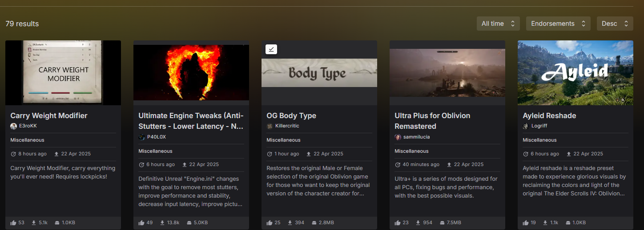The width and height of the screenshot is (644, 230).
Task: Click the download icon beside 13.8k
Action: coord(163,222)
